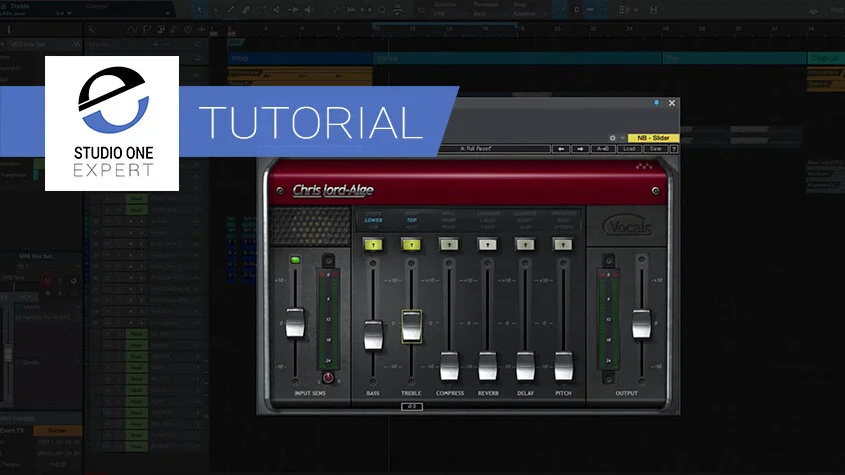
Task: Click the Vocals badge logo
Action: (x=627, y=226)
